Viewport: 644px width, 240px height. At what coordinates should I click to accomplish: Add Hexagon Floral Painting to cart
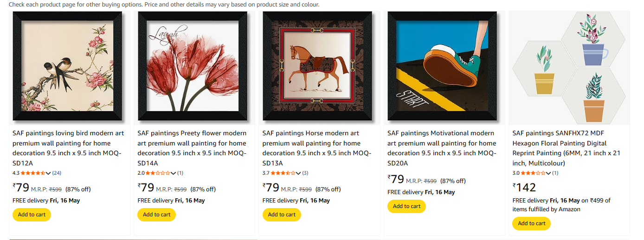(x=531, y=223)
